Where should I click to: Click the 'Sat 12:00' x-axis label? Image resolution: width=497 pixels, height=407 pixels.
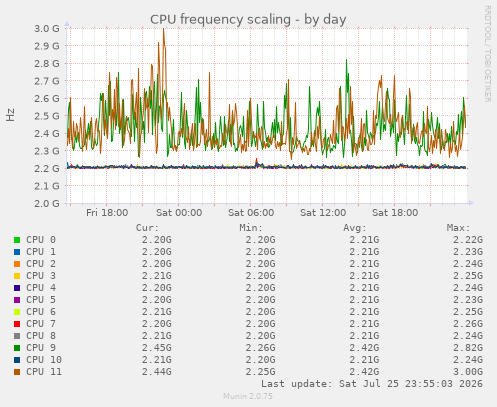click(323, 213)
